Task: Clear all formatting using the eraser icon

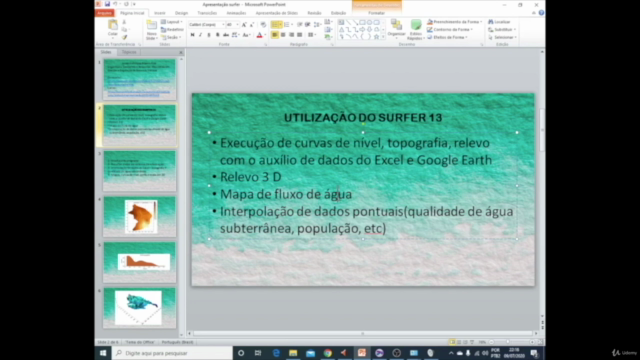Action: point(263,24)
